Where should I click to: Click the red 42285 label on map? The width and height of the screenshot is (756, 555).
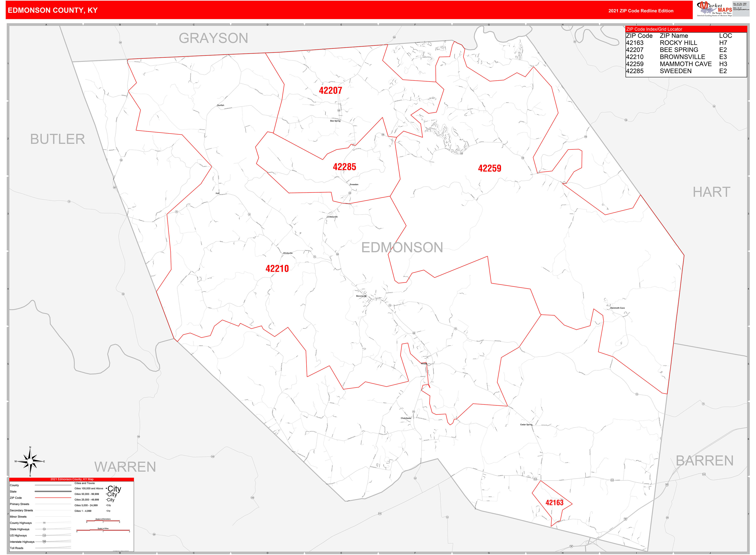tap(344, 167)
